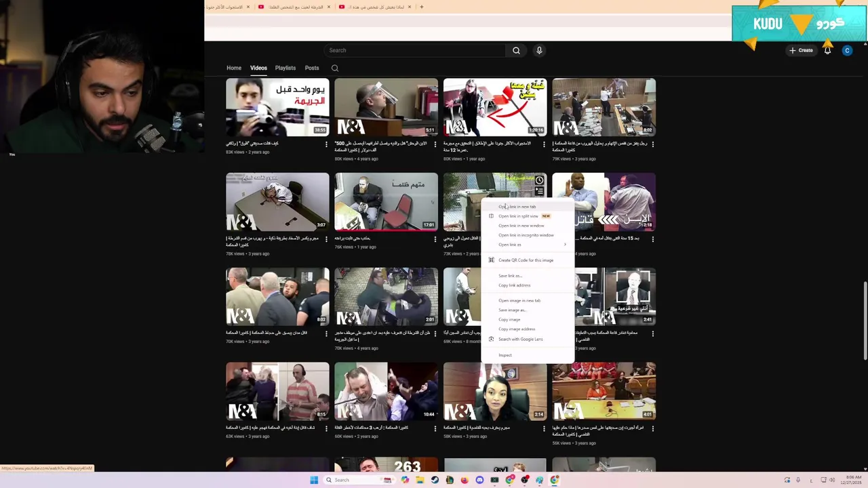This screenshot has width=868, height=488.
Task: Close the leftmost browser tab
Action: pyautogui.click(x=248, y=7)
